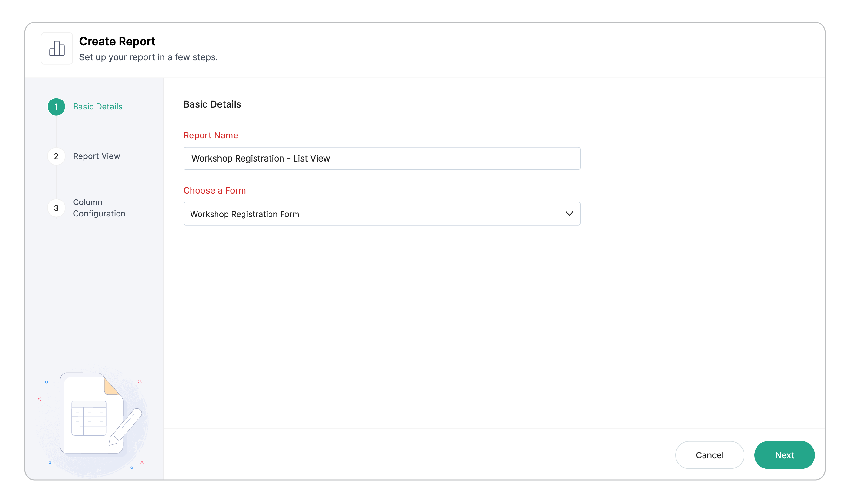Image resolution: width=849 pixels, height=504 pixels.
Task: Select step 1 circle indicator
Action: point(56,107)
